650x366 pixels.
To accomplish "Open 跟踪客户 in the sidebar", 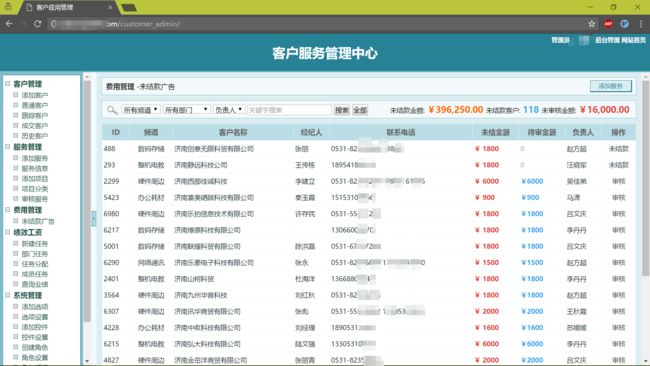I will [x=35, y=116].
